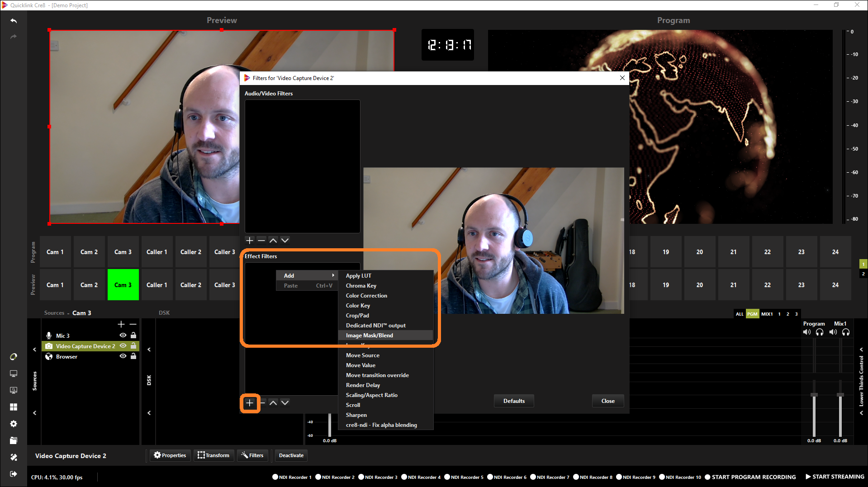
Task: Adjust the Program volume fader
Action: tap(814, 395)
